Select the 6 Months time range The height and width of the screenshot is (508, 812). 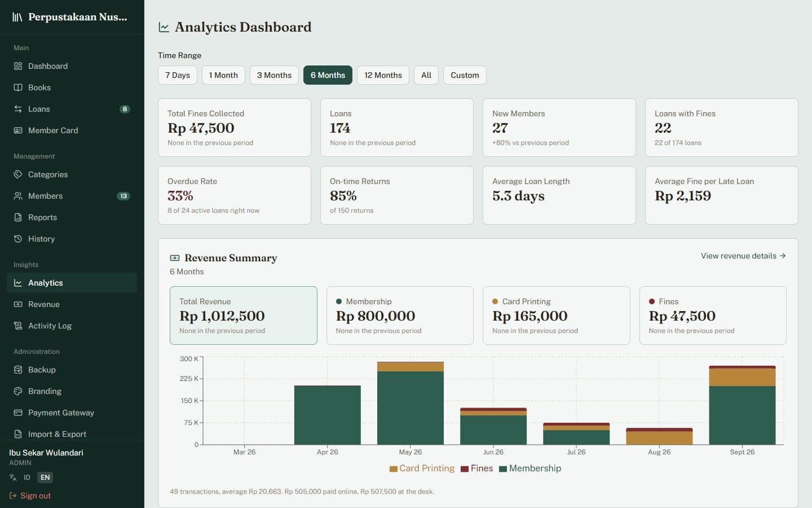pos(328,75)
